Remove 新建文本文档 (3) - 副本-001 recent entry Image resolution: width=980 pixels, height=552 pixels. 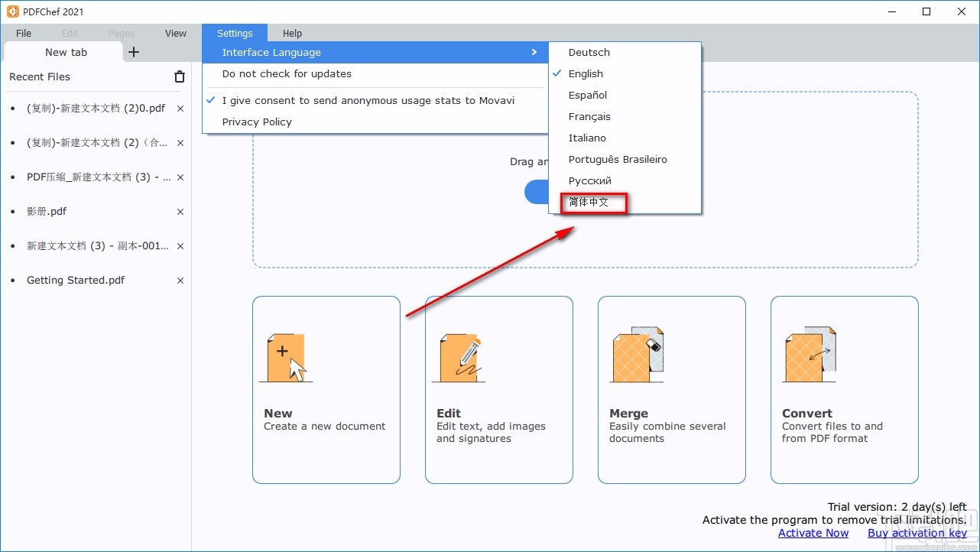pyautogui.click(x=180, y=246)
